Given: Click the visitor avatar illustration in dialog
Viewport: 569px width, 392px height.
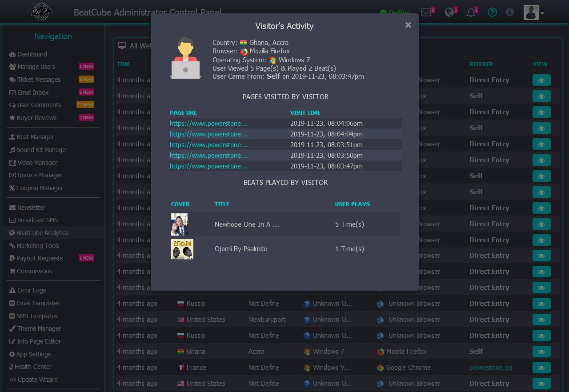Looking at the screenshot, I should (x=185, y=58).
